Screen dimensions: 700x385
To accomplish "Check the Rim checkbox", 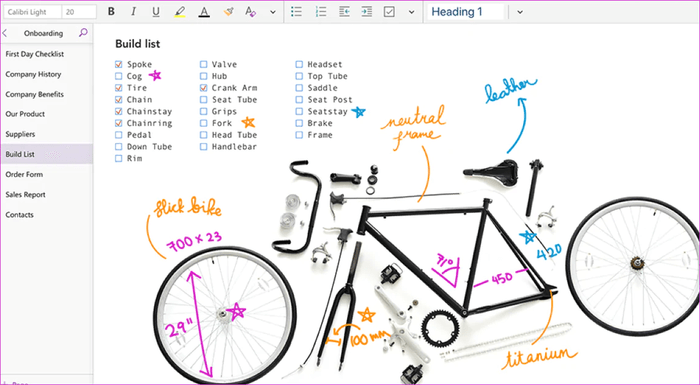I will (x=118, y=158).
